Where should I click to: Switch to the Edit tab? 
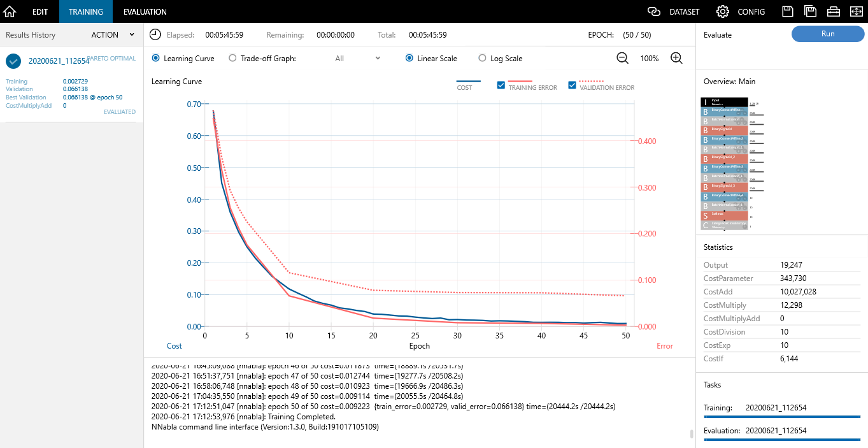[40, 11]
